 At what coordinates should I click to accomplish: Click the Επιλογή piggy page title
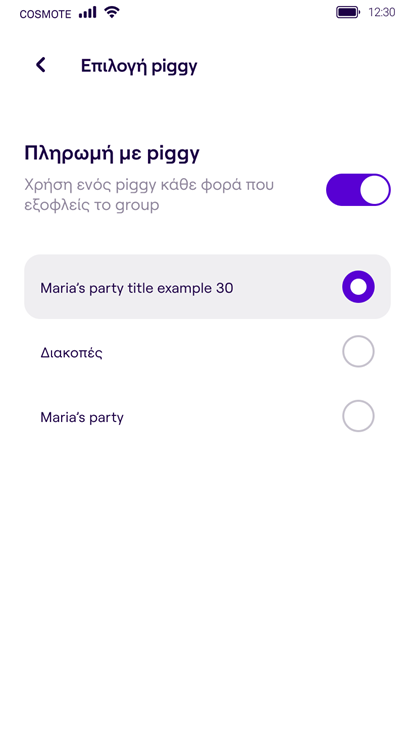(x=139, y=66)
